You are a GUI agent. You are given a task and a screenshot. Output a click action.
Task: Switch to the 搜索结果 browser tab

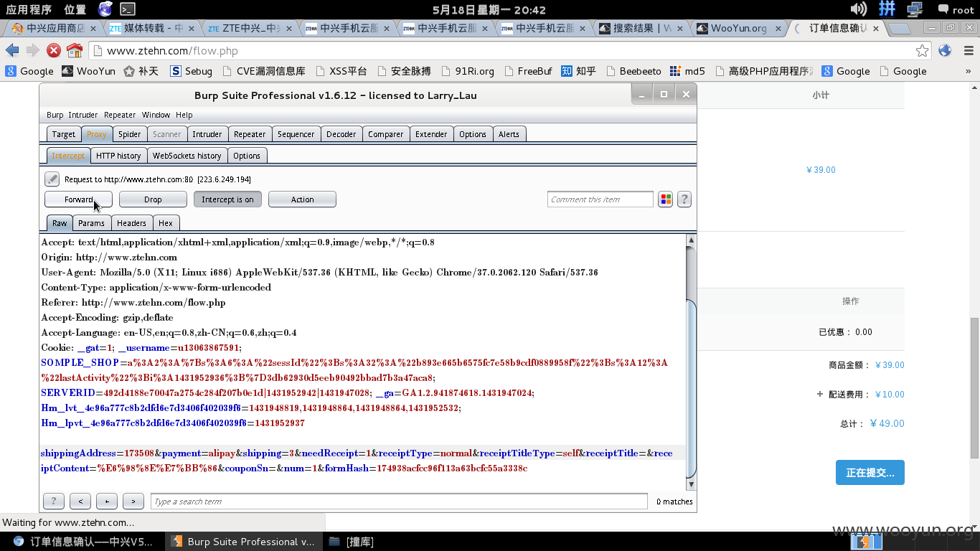(x=641, y=29)
